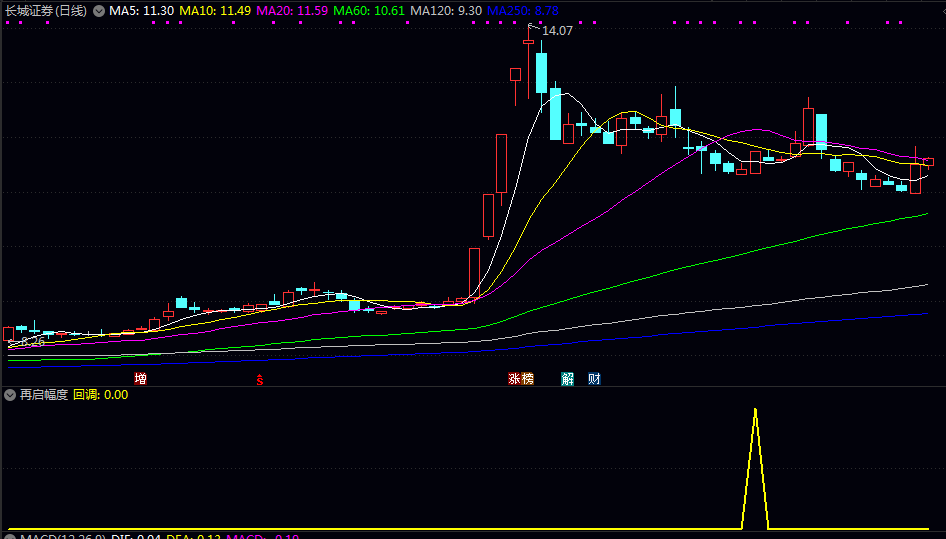This screenshot has height=539, width=946.
Task: Click the 涨 limit-up marker icon
Action: click(514, 379)
